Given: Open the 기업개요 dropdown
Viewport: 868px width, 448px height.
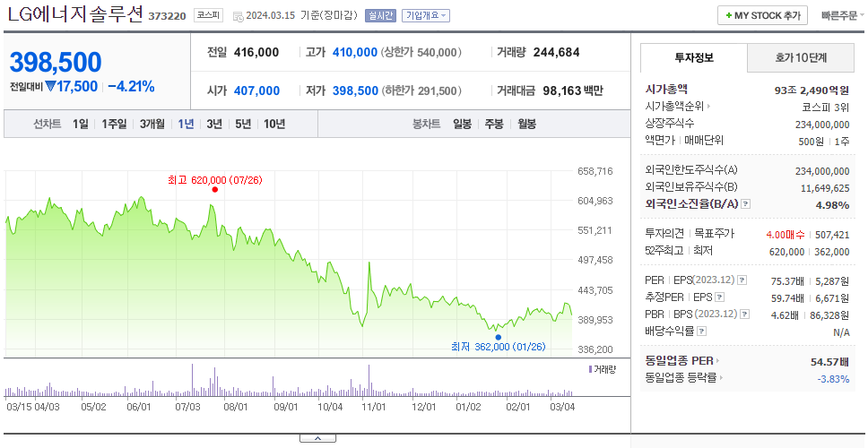Looking at the screenshot, I should (426, 15).
